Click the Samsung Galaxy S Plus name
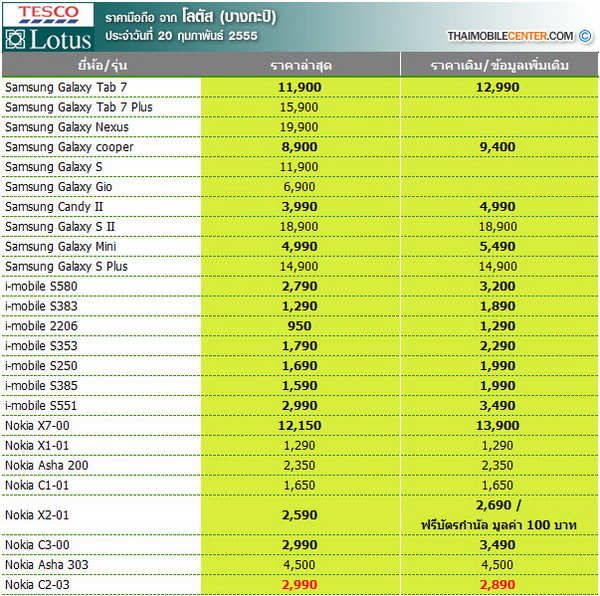The image size is (600, 596). tap(66, 267)
